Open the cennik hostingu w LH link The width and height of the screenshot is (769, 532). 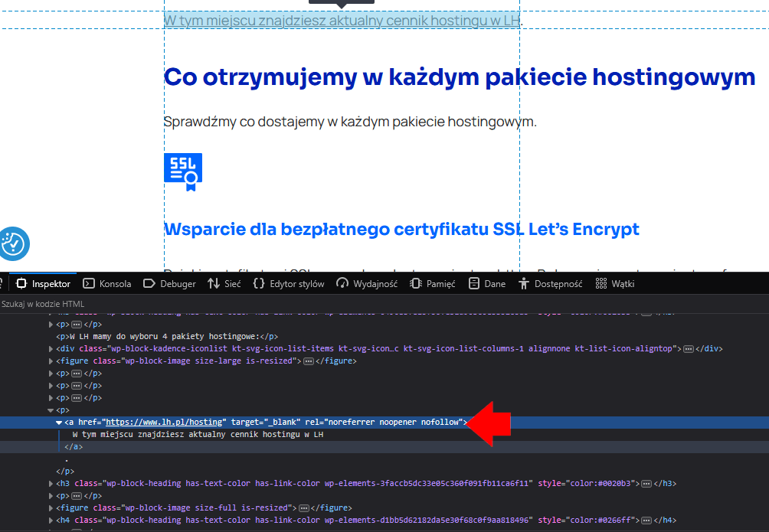point(342,21)
